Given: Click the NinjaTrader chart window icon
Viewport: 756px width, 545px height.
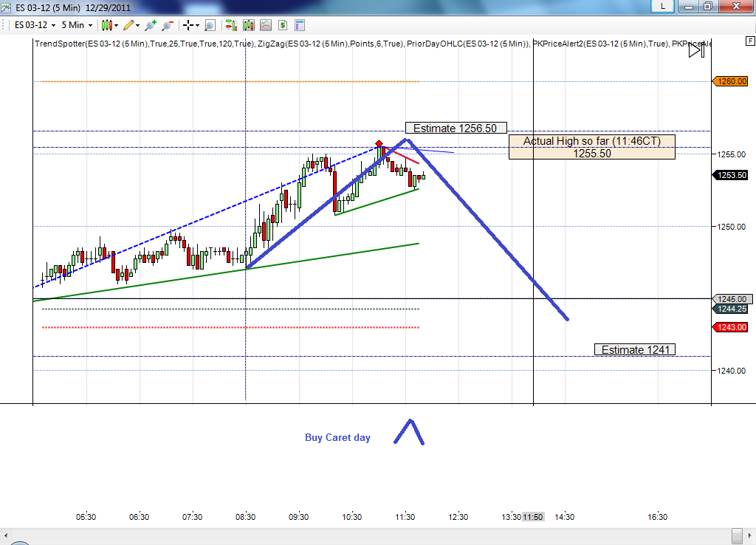Looking at the screenshot, I should point(6,7).
